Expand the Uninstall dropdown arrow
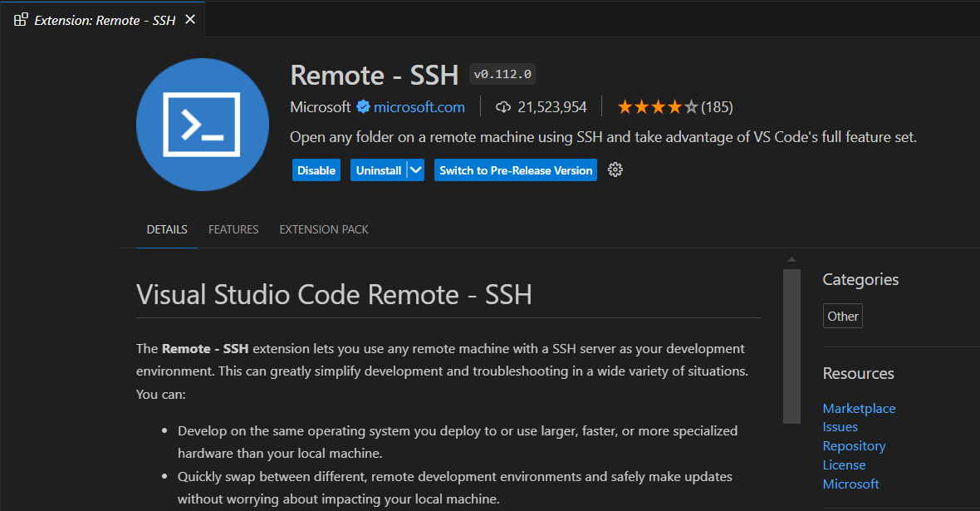Screen dimensions: 980x511 (x=416, y=170)
